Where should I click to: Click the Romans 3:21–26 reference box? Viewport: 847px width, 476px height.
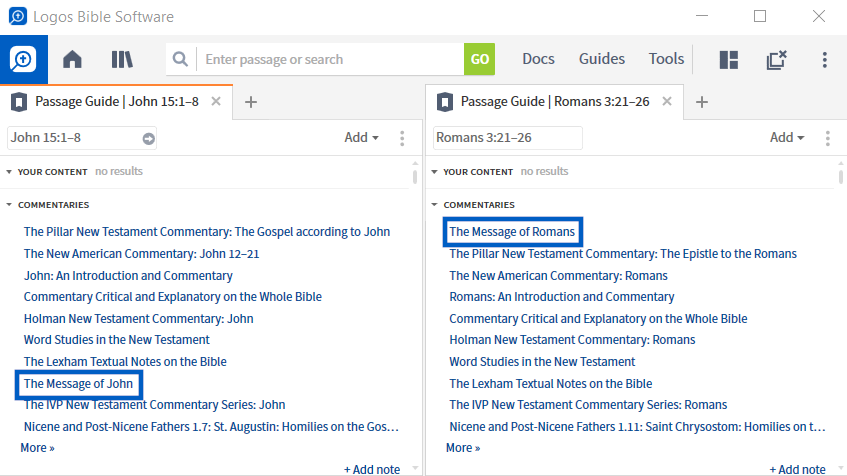tap(508, 138)
